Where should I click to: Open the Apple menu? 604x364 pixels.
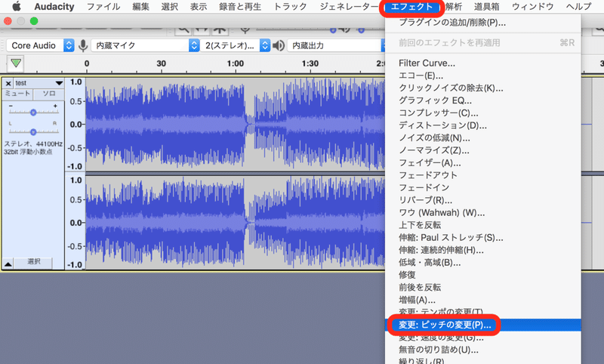point(16,6)
